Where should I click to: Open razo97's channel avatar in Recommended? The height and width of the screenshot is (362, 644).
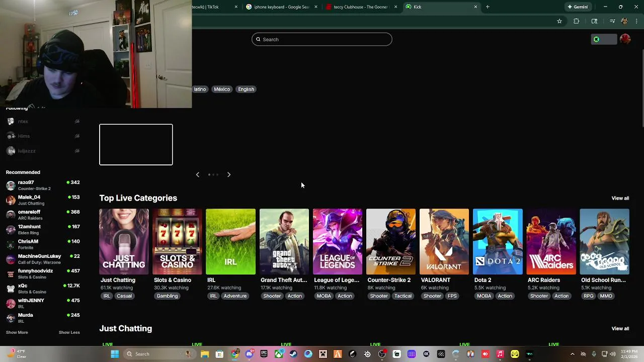pos(11,185)
